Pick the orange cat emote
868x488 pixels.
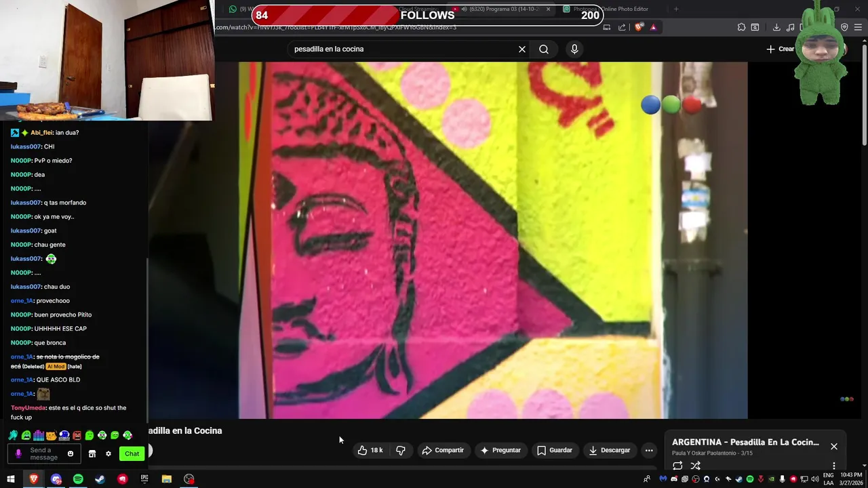(x=51, y=435)
